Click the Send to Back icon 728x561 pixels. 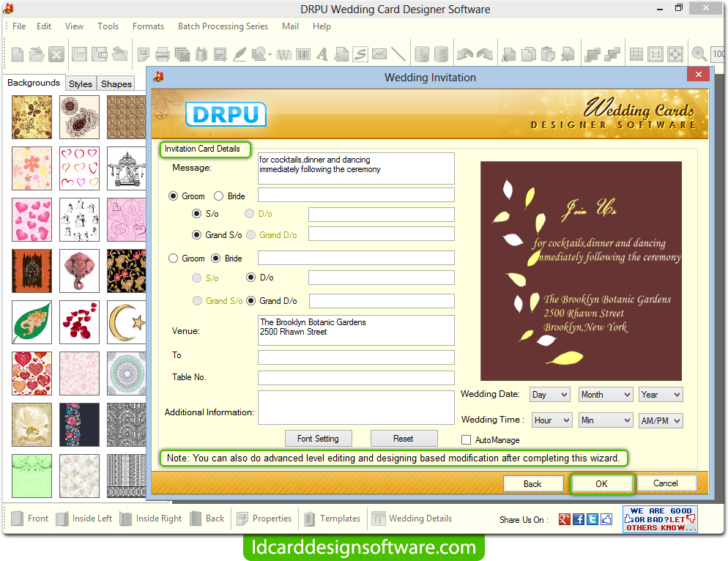612,54
